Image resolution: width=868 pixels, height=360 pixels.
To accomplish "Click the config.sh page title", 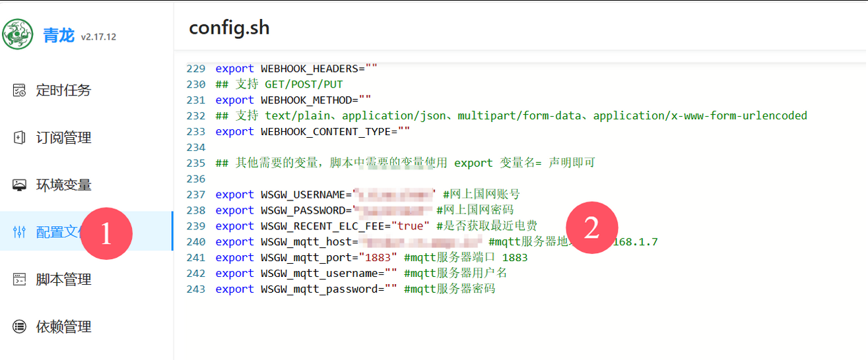I will (229, 28).
